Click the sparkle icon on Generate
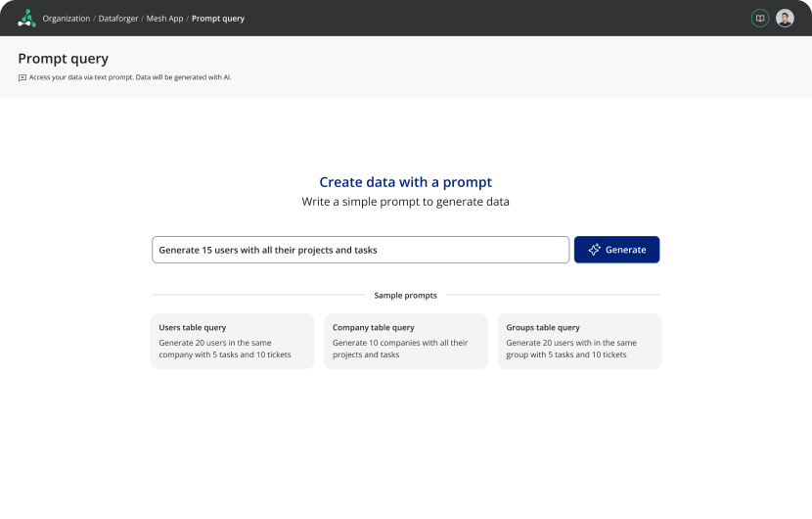812x519 pixels. click(x=594, y=250)
